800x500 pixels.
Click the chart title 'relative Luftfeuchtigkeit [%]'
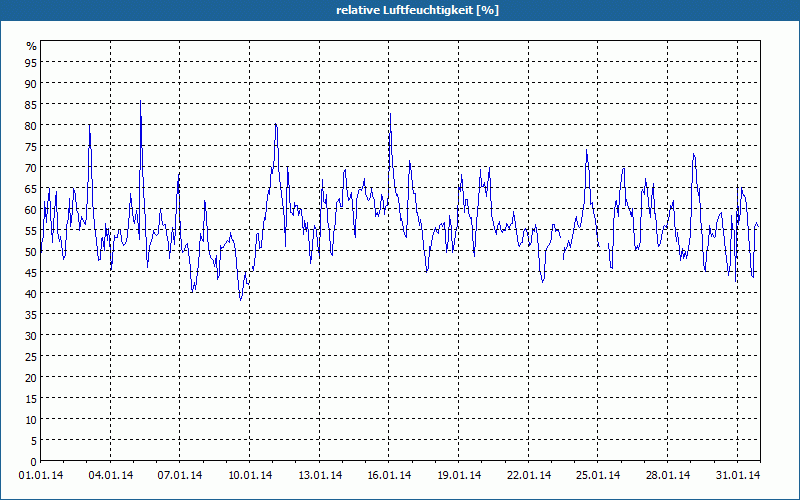click(417, 10)
